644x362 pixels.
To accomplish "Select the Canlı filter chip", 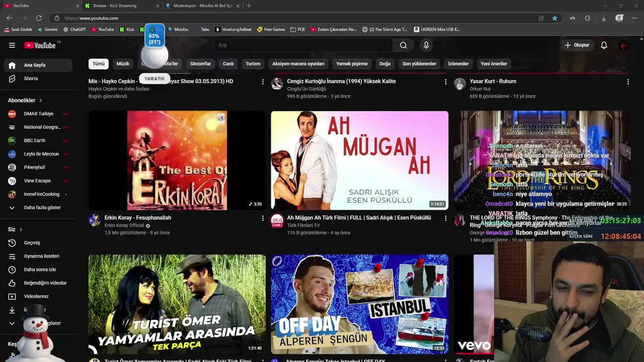I will [228, 64].
